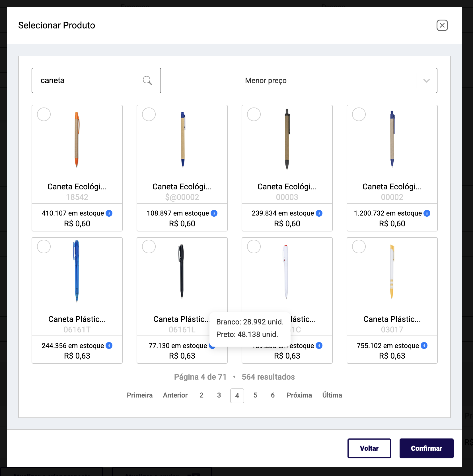Click 755.102 em estoque text
Image resolution: width=473 pixels, height=476 pixels.
[x=388, y=346]
